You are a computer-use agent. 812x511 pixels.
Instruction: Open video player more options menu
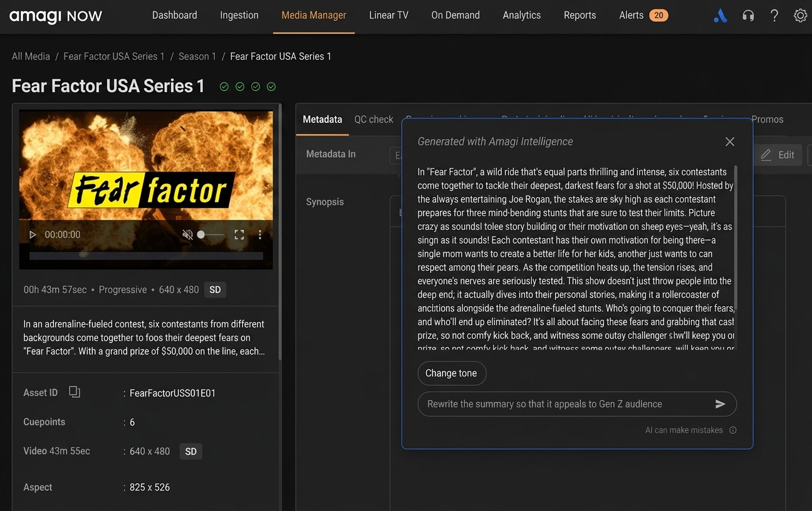(260, 235)
